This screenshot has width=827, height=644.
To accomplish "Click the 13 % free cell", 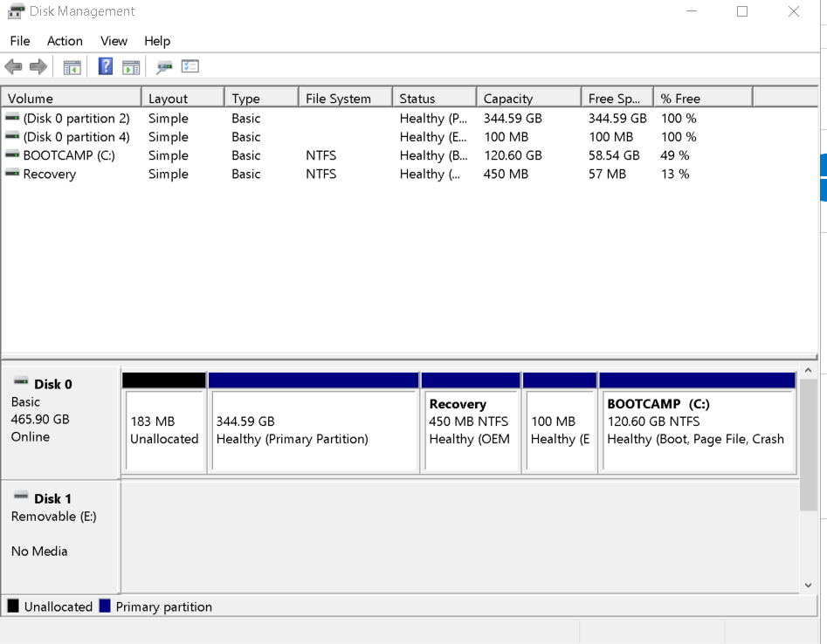I will click(x=675, y=174).
